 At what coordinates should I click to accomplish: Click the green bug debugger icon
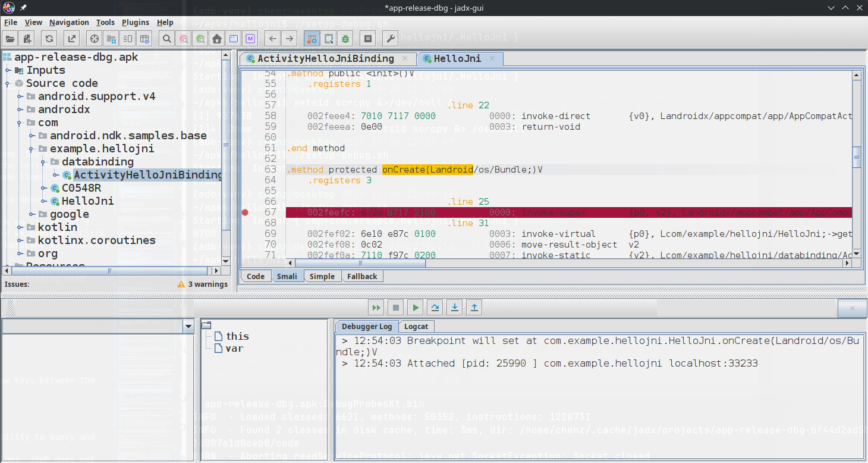(x=346, y=38)
